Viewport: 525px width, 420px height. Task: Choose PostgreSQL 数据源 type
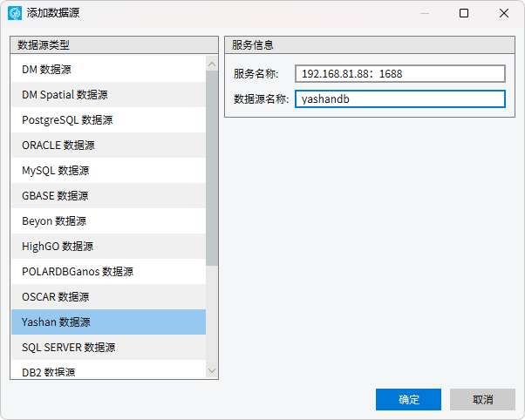(x=108, y=119)
